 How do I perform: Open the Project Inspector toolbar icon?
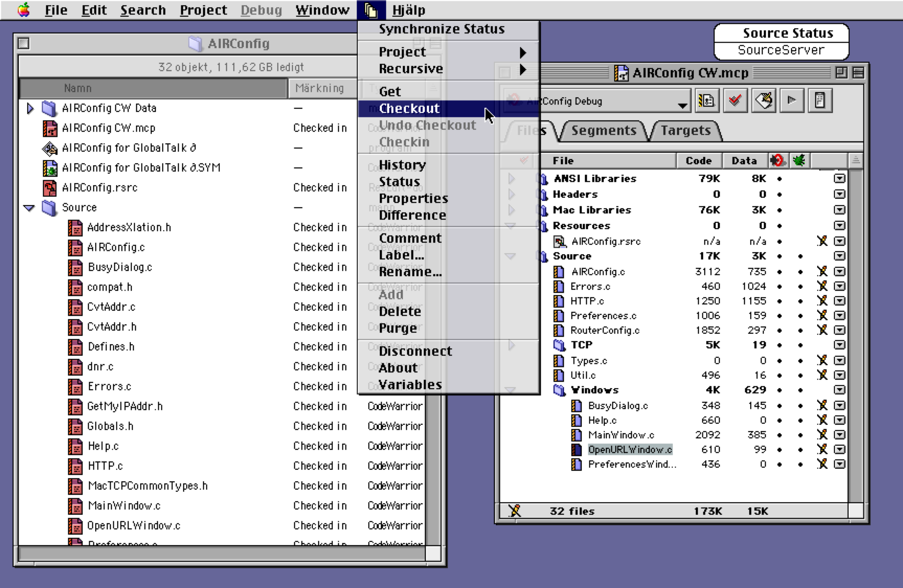pos(820,100)
